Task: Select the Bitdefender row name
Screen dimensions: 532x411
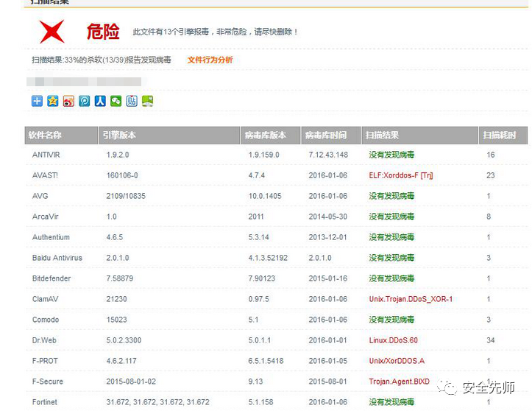Action: click(52, 278)
